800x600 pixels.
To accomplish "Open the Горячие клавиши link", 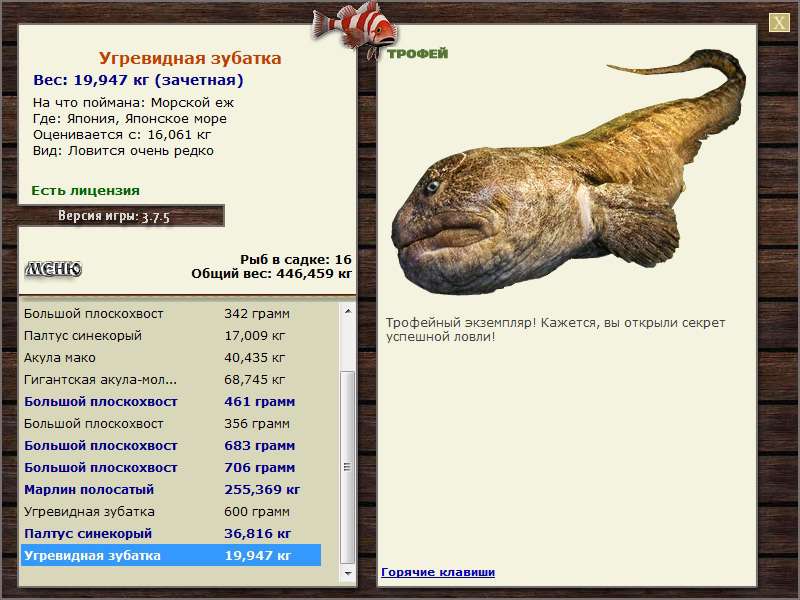I will (x=437, y=572).
